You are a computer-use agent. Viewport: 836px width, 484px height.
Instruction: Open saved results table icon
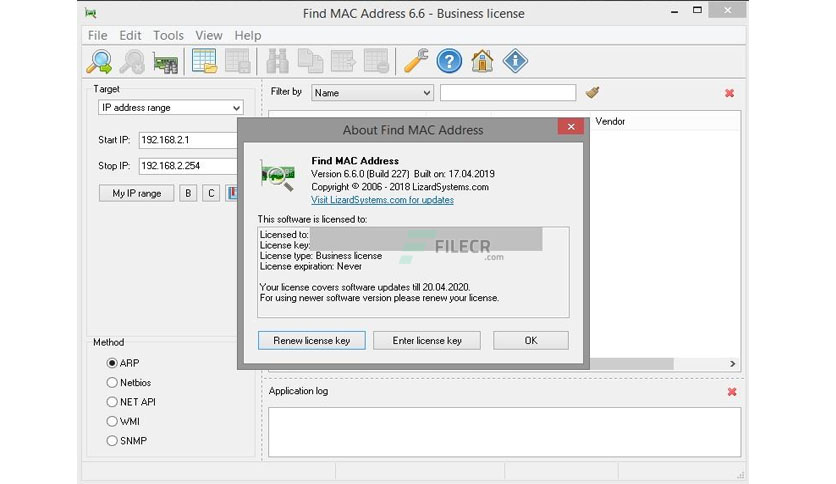coord(204,61)
